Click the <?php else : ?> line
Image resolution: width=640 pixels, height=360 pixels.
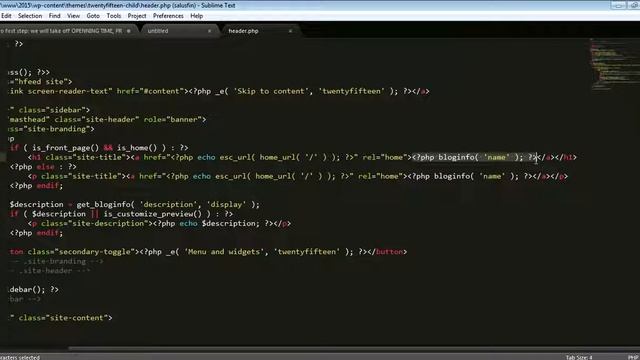[x=43, y=167]
